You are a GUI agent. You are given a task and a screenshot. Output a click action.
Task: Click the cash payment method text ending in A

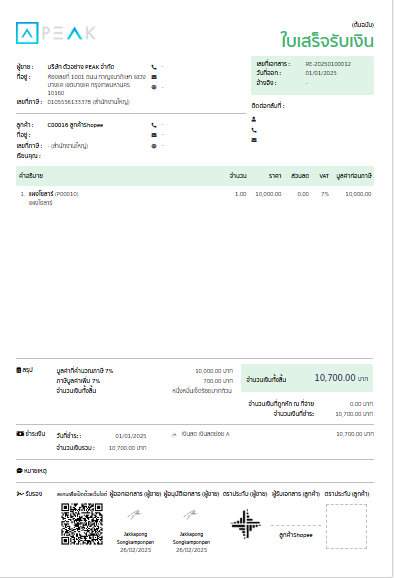click(x=205, y=434)
